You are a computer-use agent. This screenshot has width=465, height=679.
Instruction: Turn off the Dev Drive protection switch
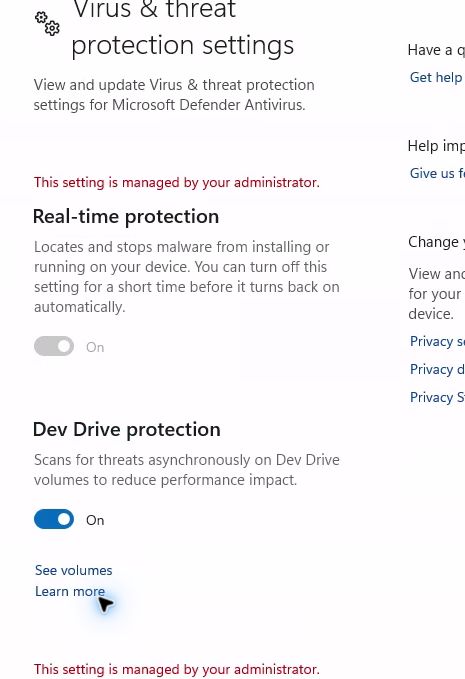(54, 519)
